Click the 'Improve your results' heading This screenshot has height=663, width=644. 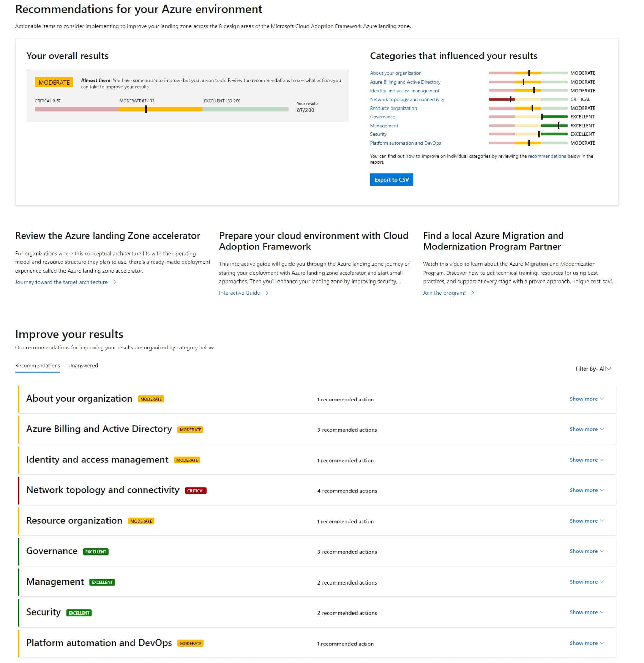(x=69, y=334)
